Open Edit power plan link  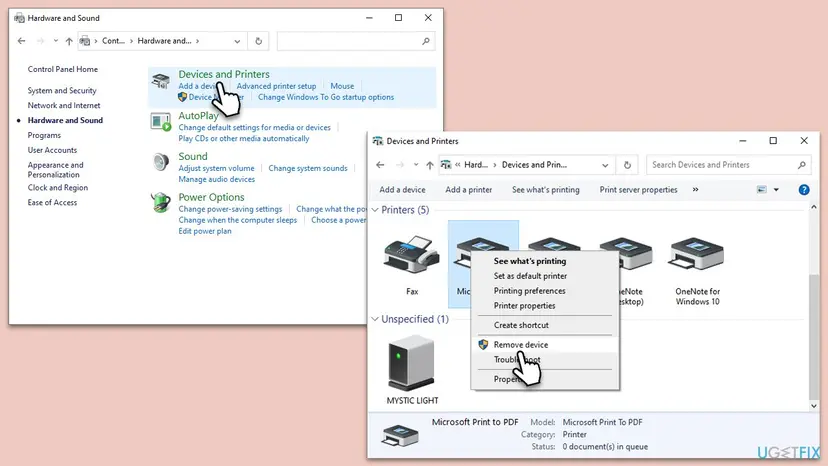click(205, 231)
